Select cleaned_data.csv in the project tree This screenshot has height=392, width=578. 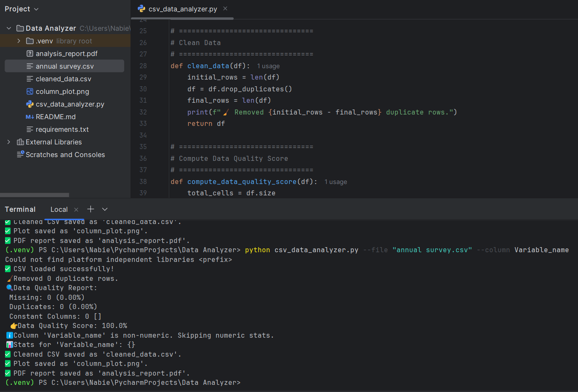click(x=64, y=79)
